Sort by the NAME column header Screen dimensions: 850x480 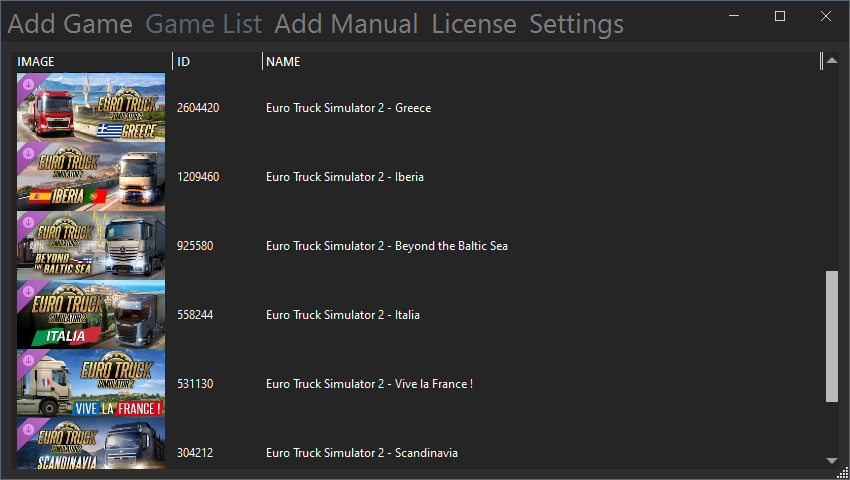(283, 62)
